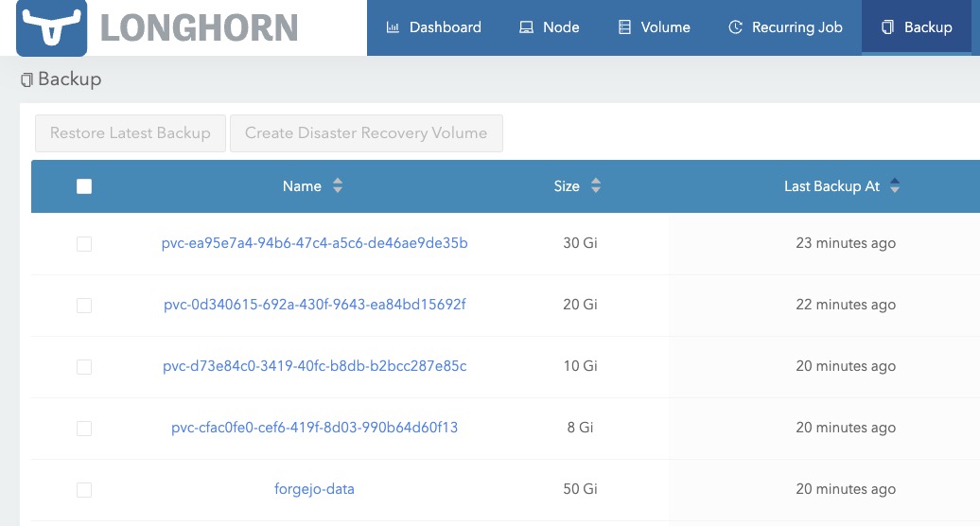This screenshot has width=980, height=526.
Task: Sort by Last Backup At arrows
Action: (x=894, y=185)
